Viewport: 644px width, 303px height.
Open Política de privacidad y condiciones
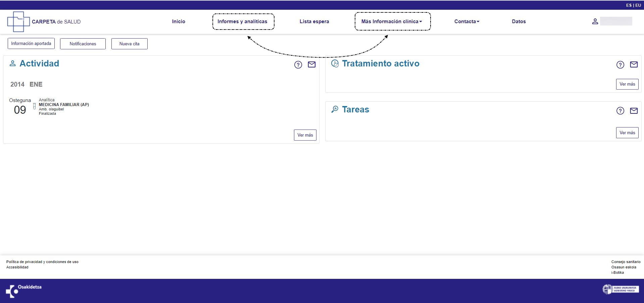42,262
